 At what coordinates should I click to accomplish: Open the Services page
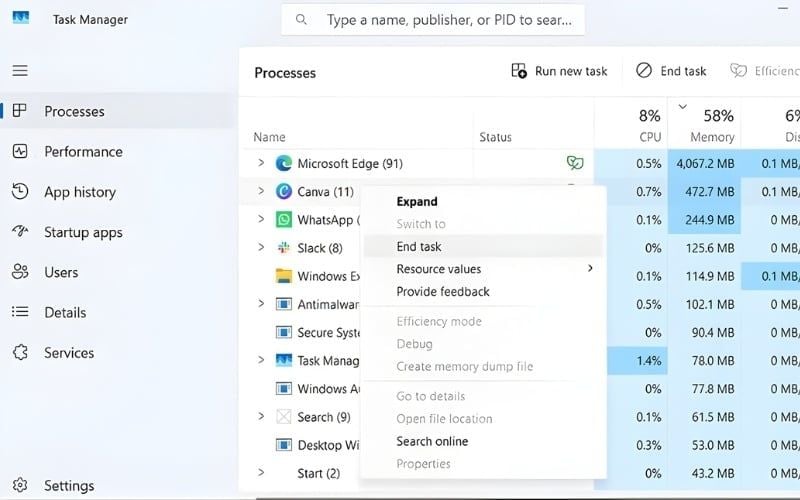[118, 352]
